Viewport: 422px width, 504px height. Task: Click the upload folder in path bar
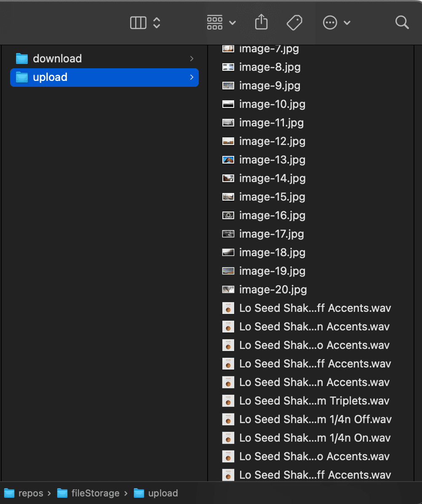[x=157, y=493]
